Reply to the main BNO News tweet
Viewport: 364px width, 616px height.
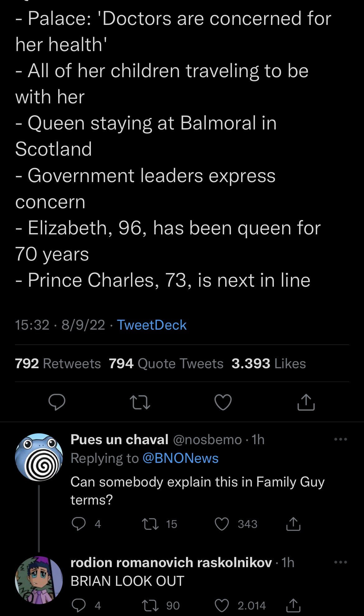57,402
